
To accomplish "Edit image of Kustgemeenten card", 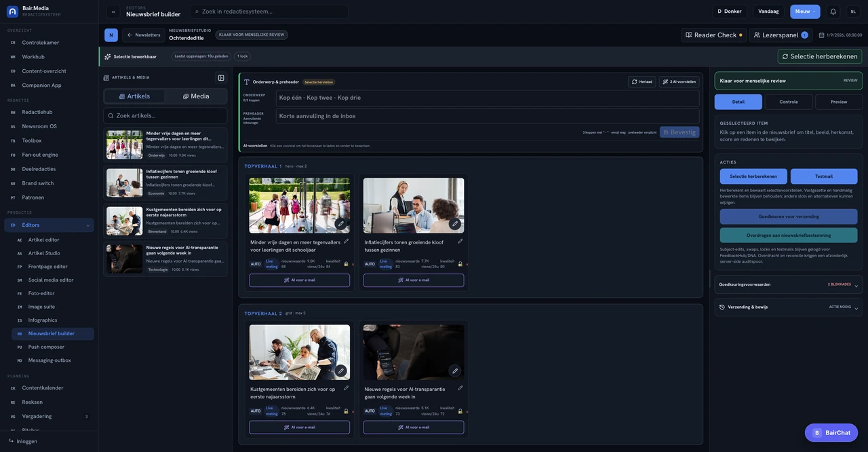I will tap(340, 371).
